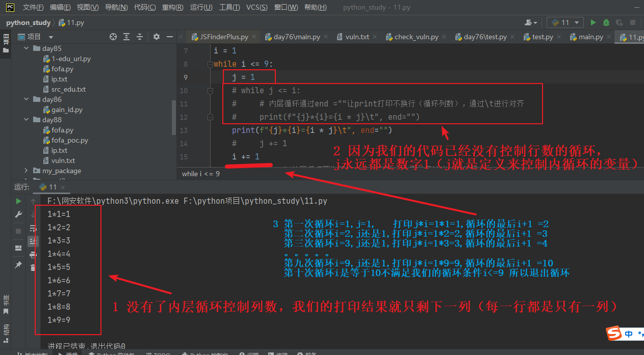Locate the open file with crosshair icon
The width and height of the screenshot is (644, 355).
pyautogui.click(x=113, y=37)
